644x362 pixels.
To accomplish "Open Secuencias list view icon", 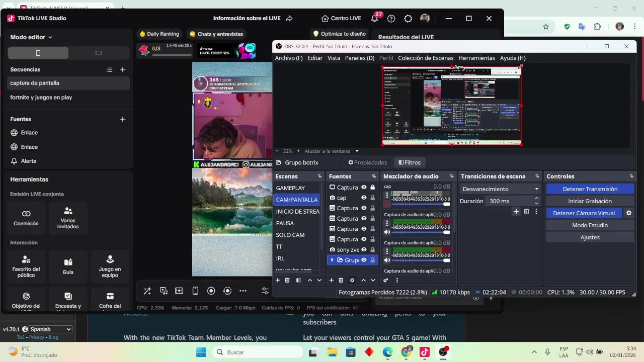I will [x=109, y=70].
